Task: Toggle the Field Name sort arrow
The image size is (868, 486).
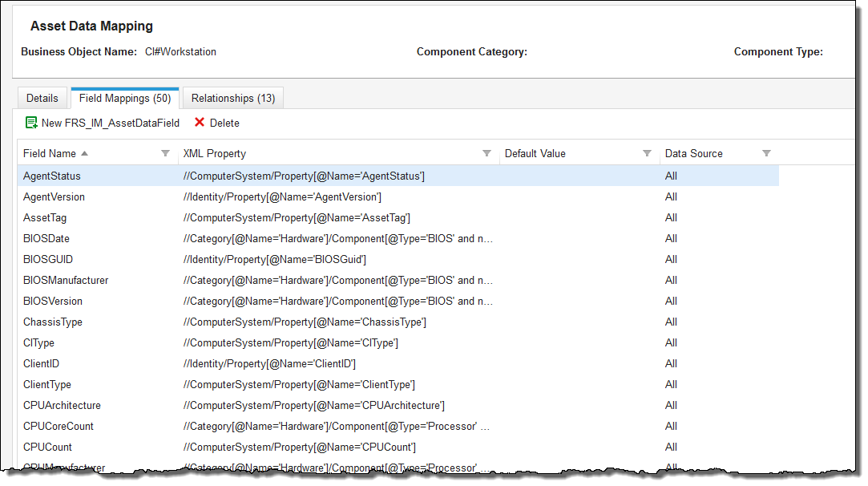Action: (85, 153)
